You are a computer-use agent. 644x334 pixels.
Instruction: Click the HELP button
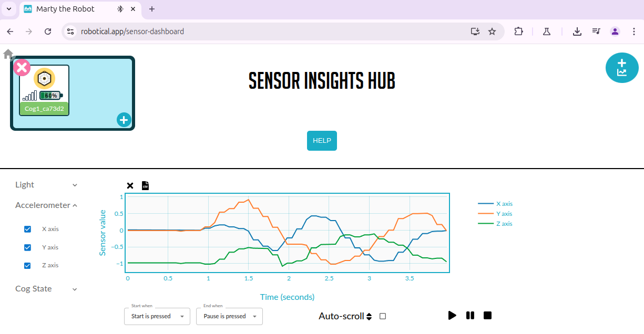click(x=322, y=140)
